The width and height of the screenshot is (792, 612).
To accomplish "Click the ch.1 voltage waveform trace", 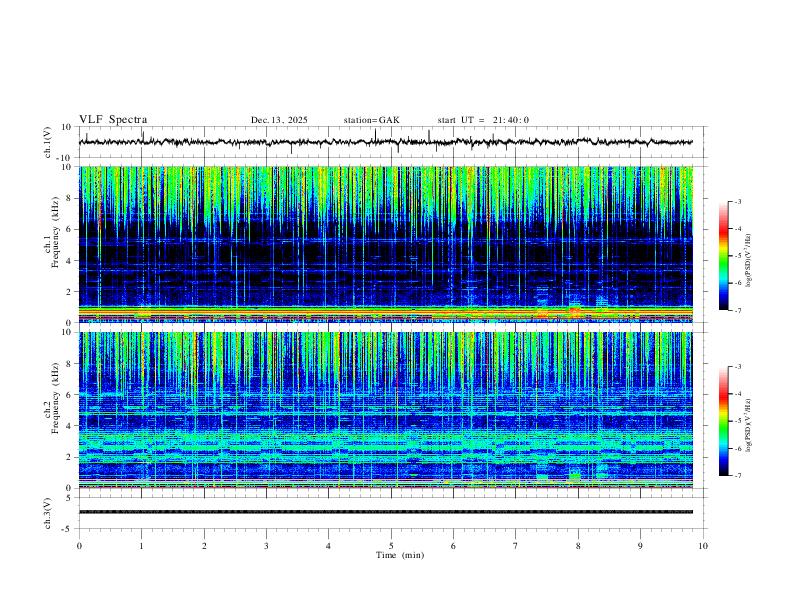I will (x=386, y=142).
